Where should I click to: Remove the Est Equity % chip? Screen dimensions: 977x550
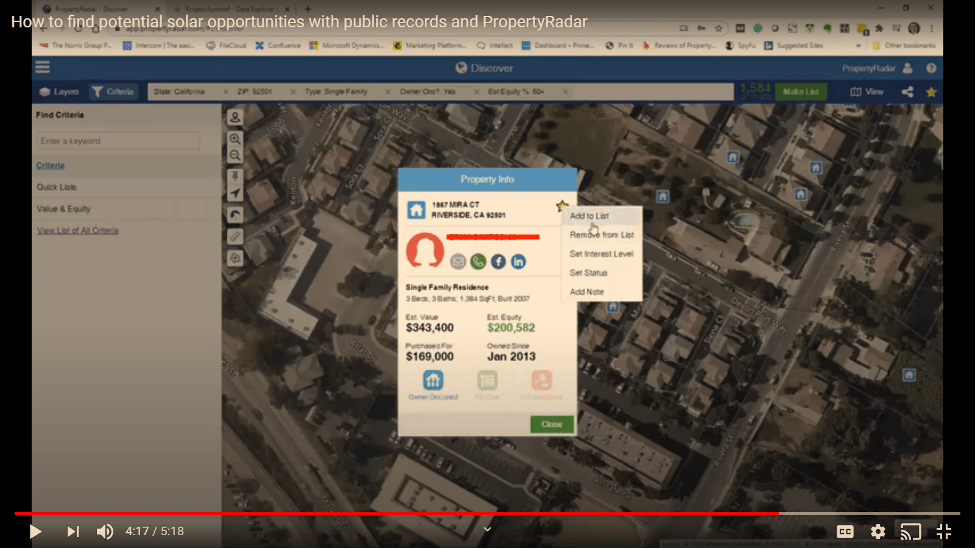click(565, 92)
